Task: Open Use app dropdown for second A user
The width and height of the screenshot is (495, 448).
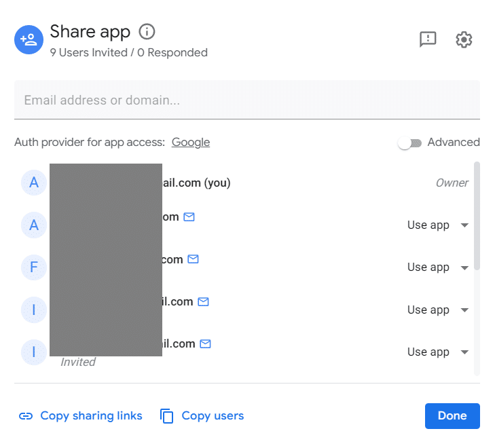Action: coord(438,225)
